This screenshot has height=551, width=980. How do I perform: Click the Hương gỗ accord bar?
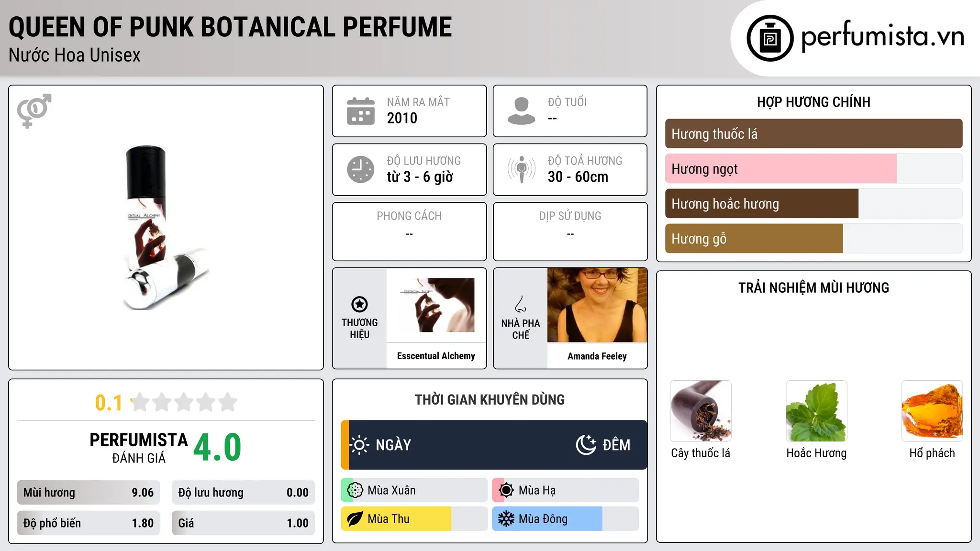pos(813,239)
